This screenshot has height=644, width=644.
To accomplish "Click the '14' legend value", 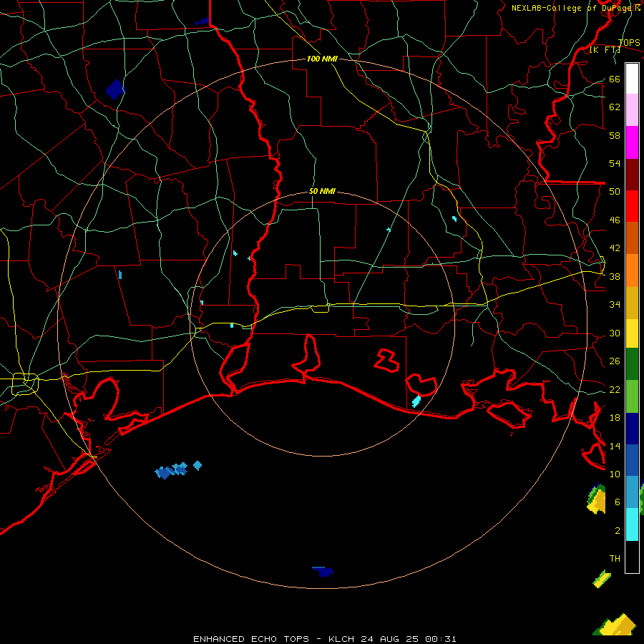I will pyautogui.click(x=615, y=446).
